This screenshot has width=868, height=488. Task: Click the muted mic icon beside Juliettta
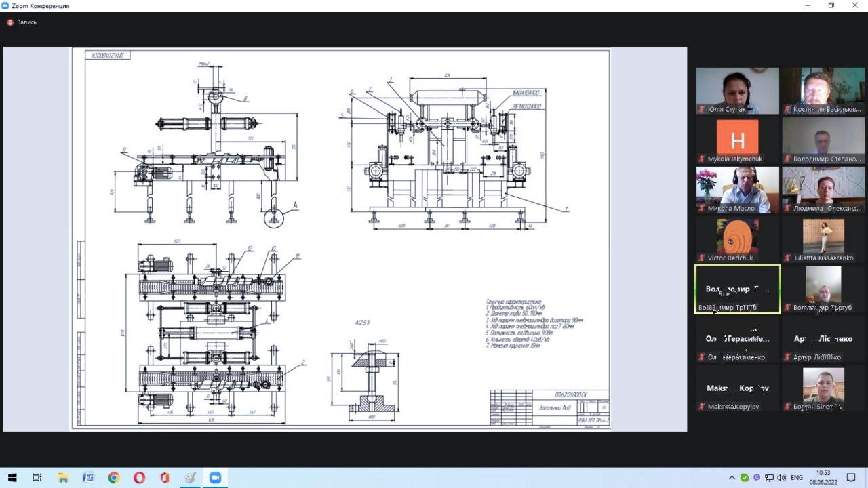(x=788, y=258)
